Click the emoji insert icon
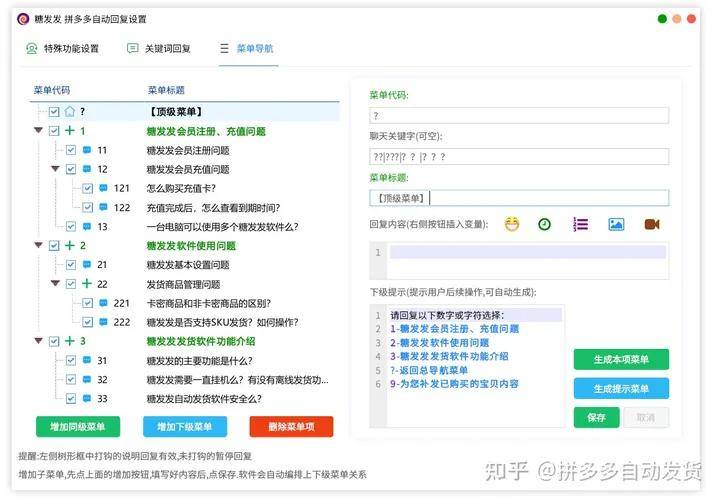This screenshot has height=500, width=720. point(512,224)
